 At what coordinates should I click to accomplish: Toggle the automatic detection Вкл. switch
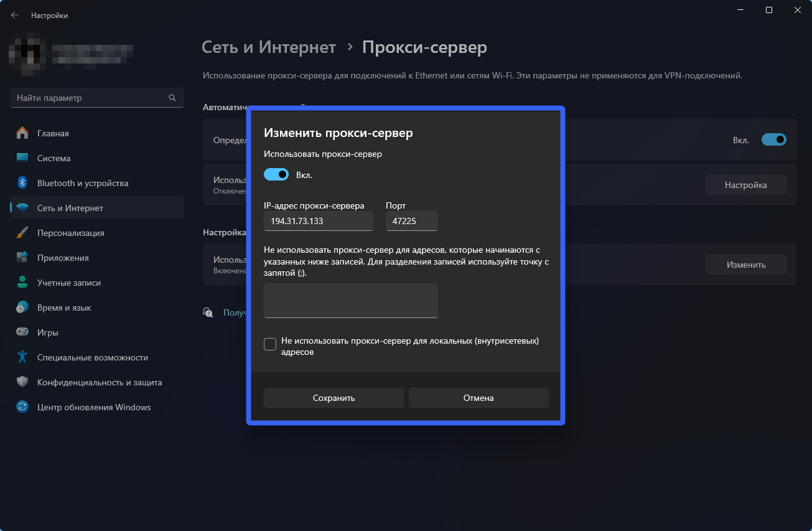773,140
